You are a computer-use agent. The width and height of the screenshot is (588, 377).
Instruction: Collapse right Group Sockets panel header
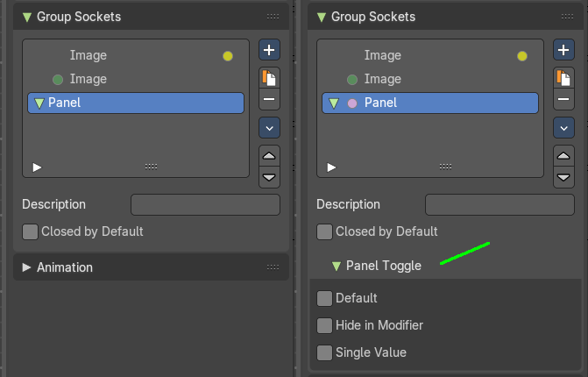tap(322, 17)
